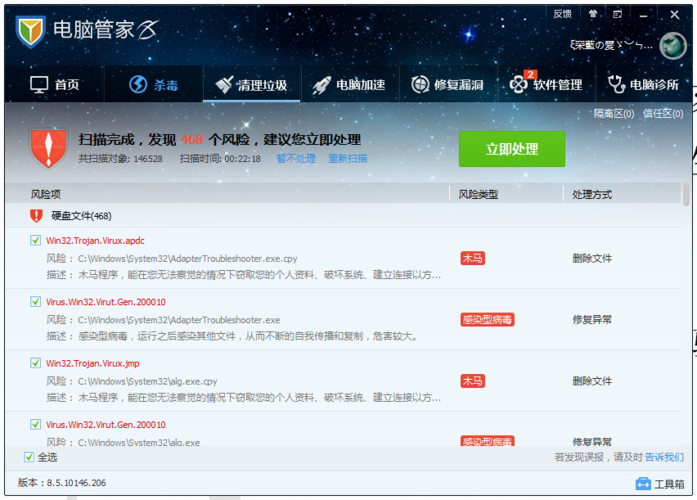Image resolution: width=697 pixels, height=500 pixels.
Task: Select the 硬盘文件(468) group row
Action: pyautogui.click(x=343, y=216)
